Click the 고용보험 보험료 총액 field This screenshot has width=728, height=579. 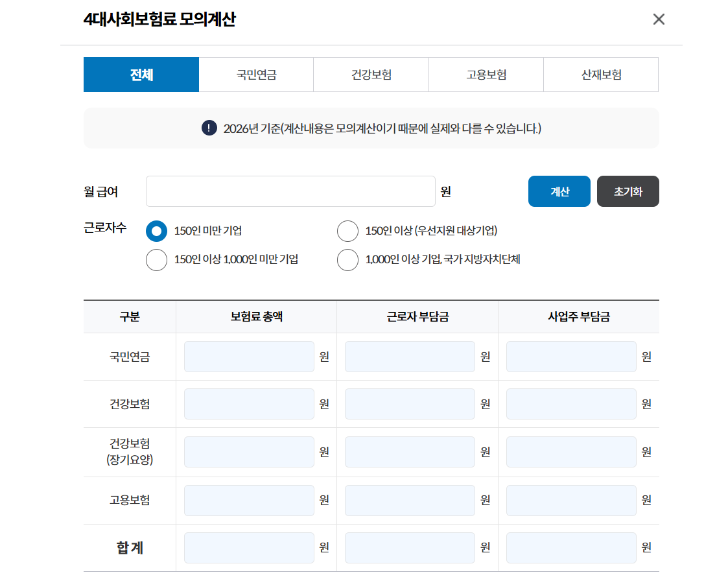(x=249, y=500)
